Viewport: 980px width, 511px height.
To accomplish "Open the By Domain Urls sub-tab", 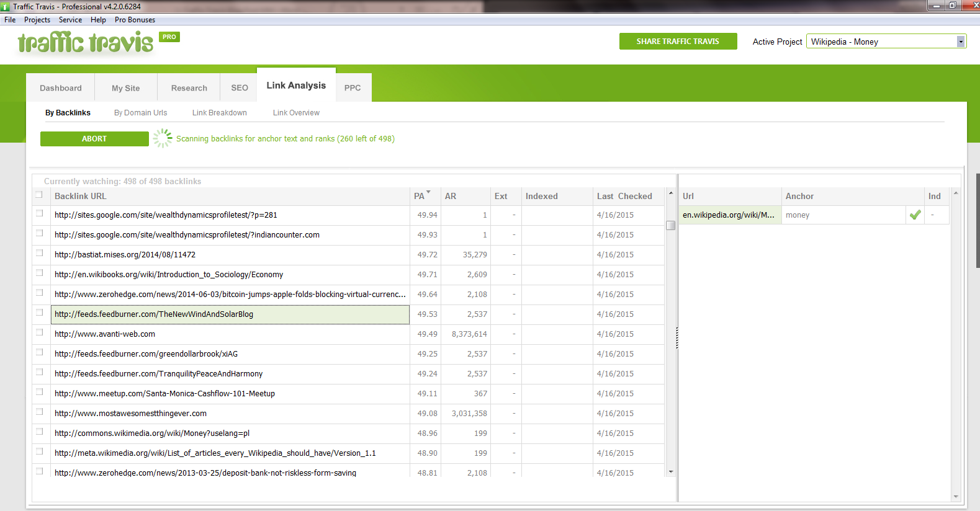I will [x=140, y=113].
